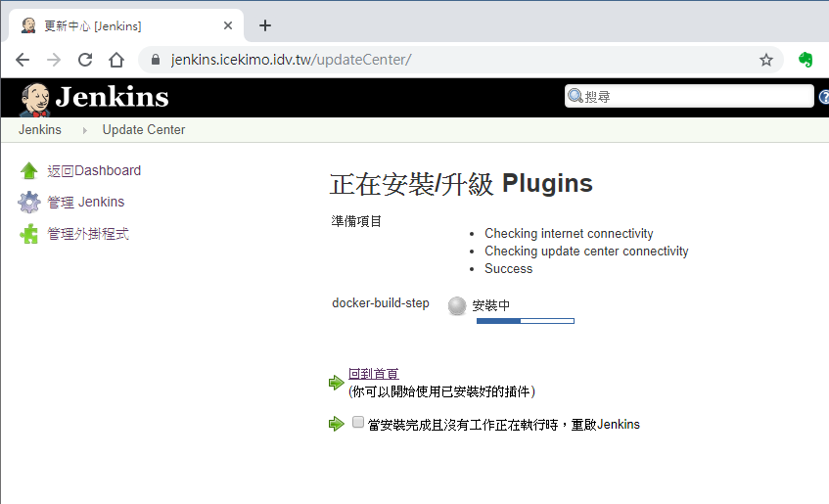Go to browser home page icon
The image size is (829, 504).
point(116,60)
